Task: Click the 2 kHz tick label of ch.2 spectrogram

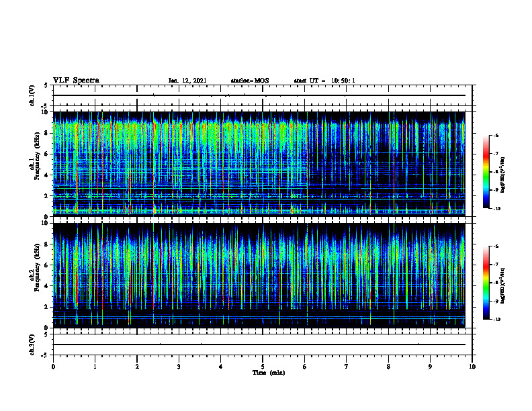Action: (x=46, y=307)
